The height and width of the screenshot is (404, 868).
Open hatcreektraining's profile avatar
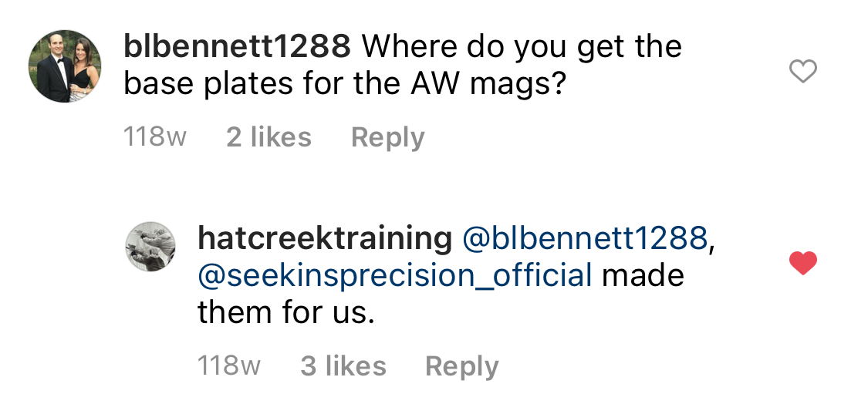(150, 247)
